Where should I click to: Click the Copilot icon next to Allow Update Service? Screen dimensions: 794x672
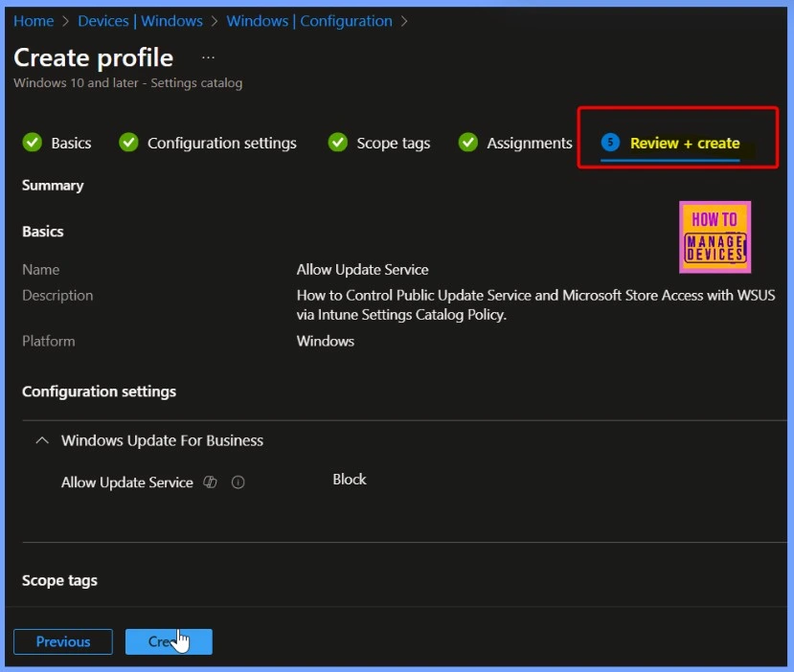coord(210,482)
